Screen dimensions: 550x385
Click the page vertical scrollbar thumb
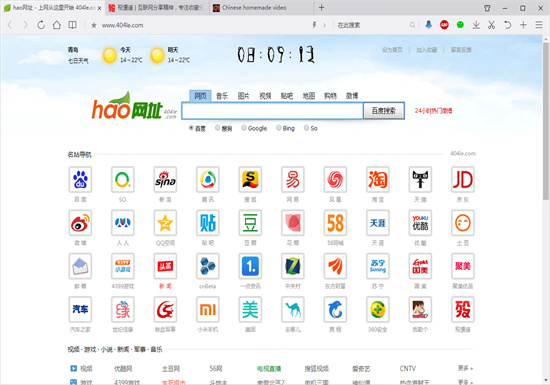coord(546,121)
